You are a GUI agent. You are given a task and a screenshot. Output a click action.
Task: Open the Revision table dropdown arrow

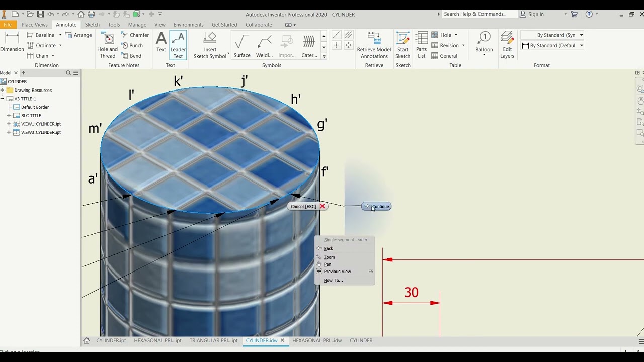pos(463,45)
